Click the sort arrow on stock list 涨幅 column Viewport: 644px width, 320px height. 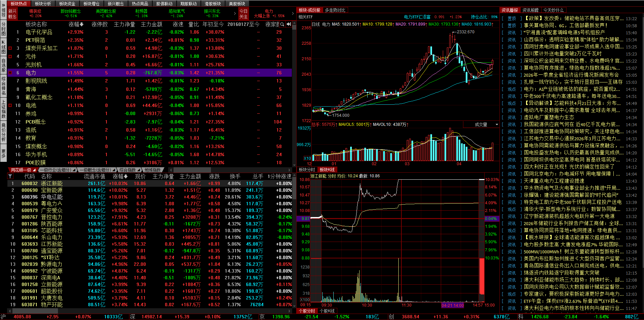126,176
